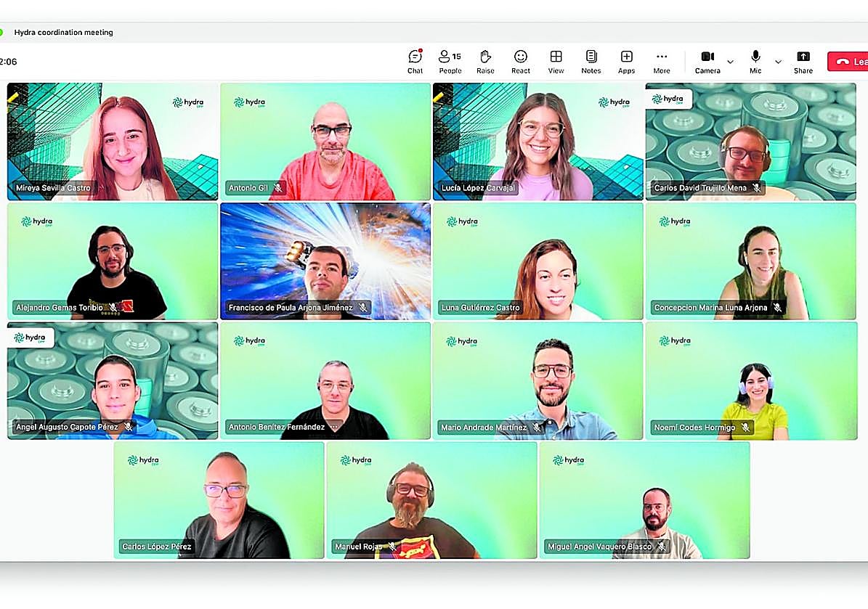The width and height of the screenshot is (868, 609).
Task: Select Mireya Sevilla Castro's name label
Action: pos(53,188)
